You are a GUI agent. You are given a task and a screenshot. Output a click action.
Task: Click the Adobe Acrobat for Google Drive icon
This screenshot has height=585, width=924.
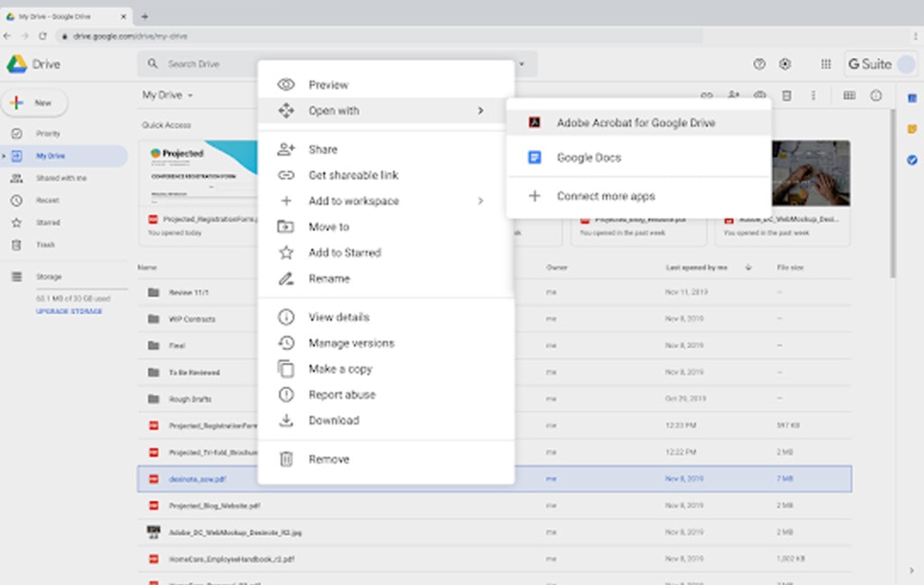coord(534,123)
